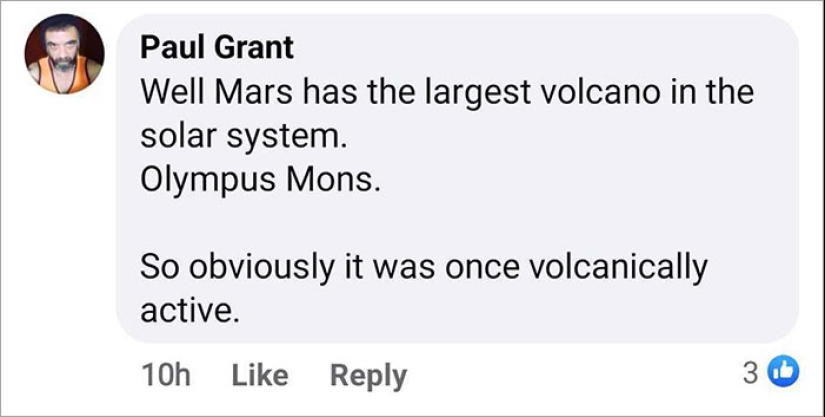Like Paul Grant's comment
825x417 pixels.
coord(260,375)
